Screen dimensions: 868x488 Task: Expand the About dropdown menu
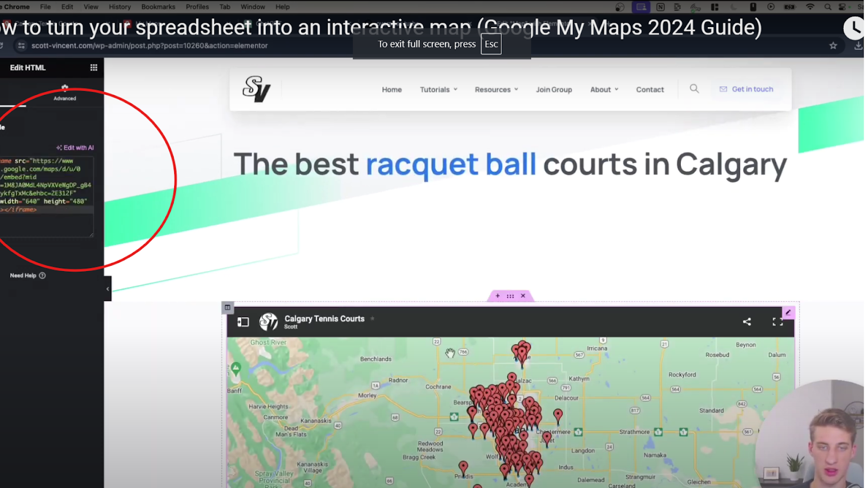coord(604,89)
